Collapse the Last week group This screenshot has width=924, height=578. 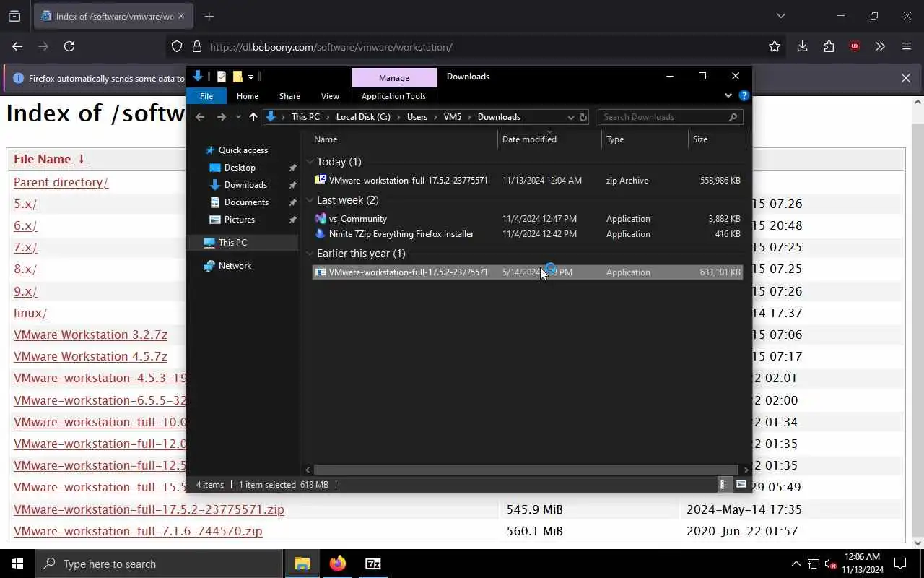310,200
